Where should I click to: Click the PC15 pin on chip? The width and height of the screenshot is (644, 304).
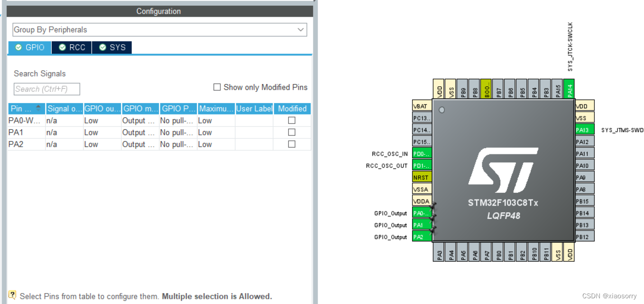422,142
